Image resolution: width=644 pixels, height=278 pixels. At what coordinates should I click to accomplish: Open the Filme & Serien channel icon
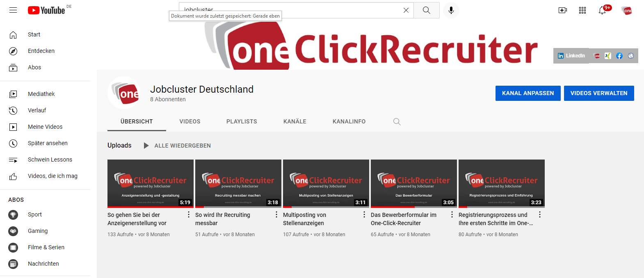[x=13, y=247]
